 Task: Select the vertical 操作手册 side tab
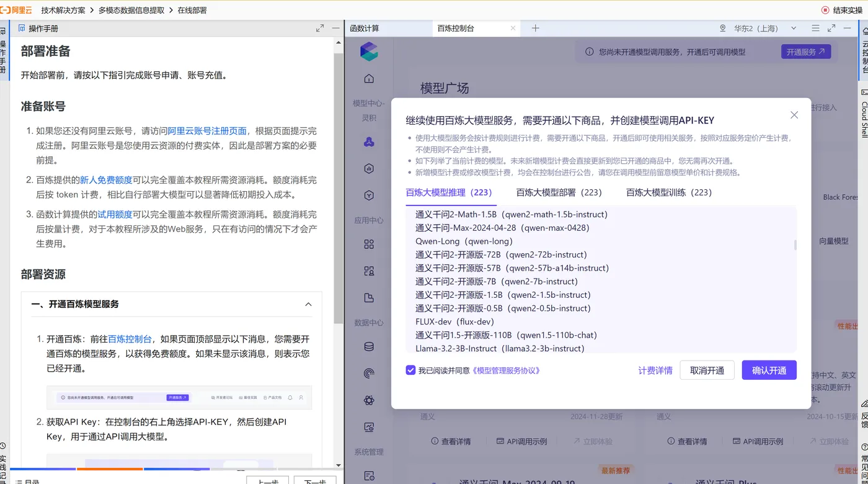tap(3, 51)
